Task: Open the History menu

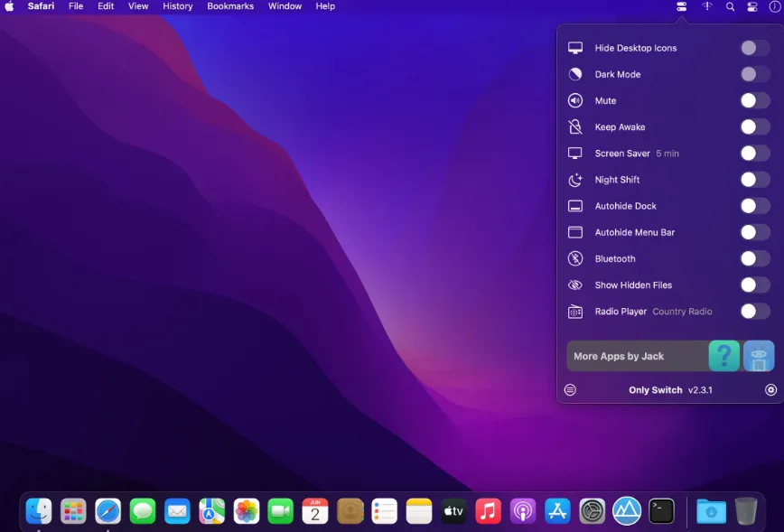Action: [178, 6]
